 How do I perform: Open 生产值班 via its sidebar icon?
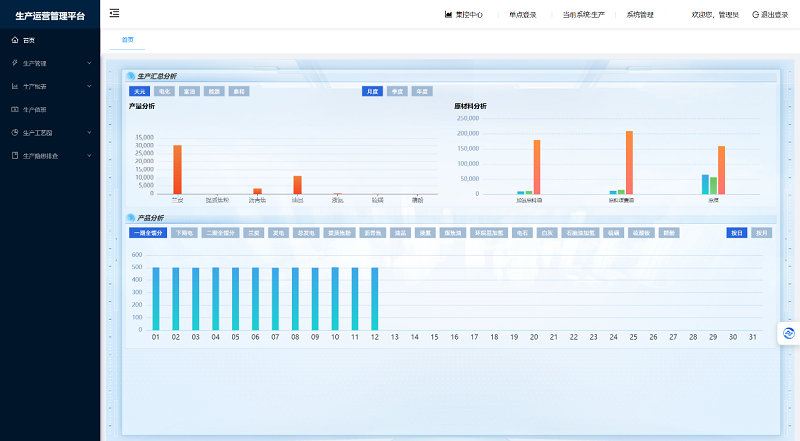click(x=15, y=109)
